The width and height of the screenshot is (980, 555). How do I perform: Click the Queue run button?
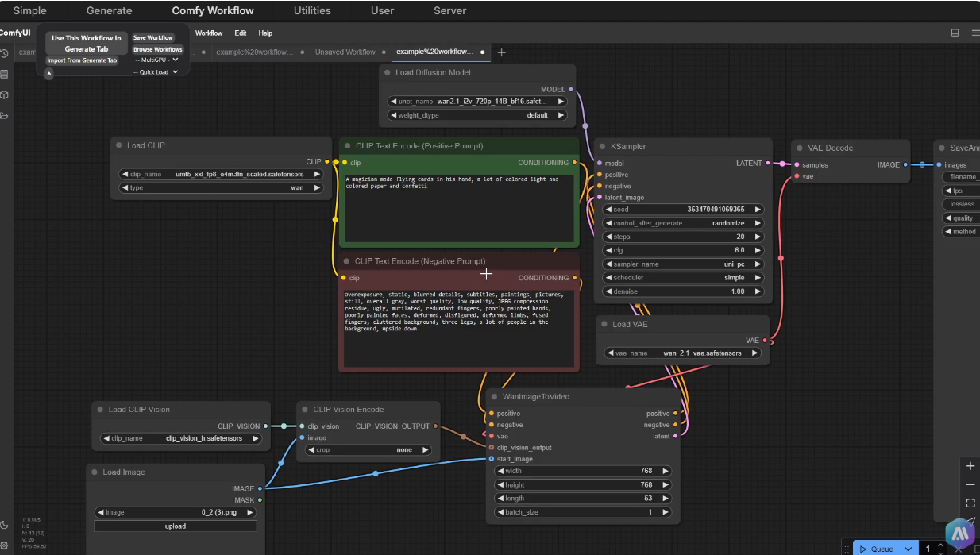(x=877, y=549)
